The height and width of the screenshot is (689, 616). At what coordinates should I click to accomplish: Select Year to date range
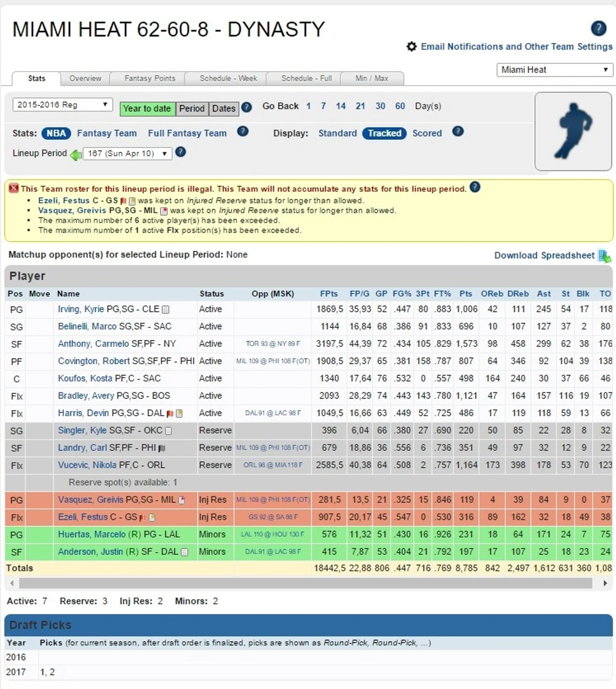coord(147,109)
